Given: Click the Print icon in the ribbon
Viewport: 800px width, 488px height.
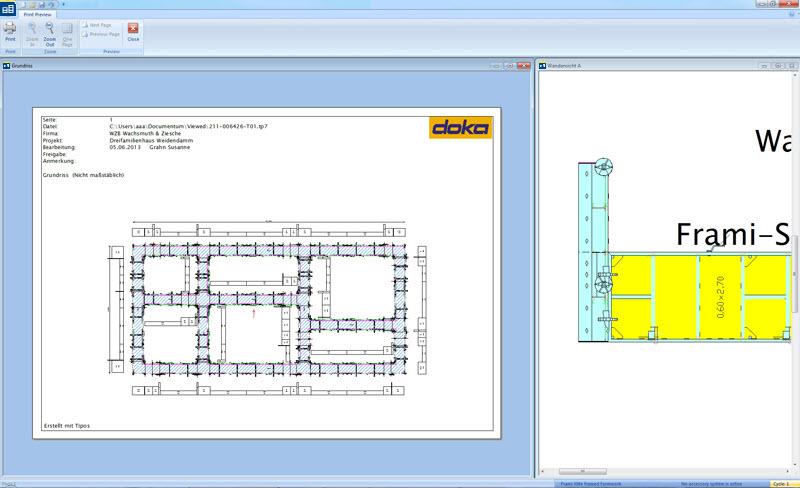Looking at the screenshot, I should 10,33.
